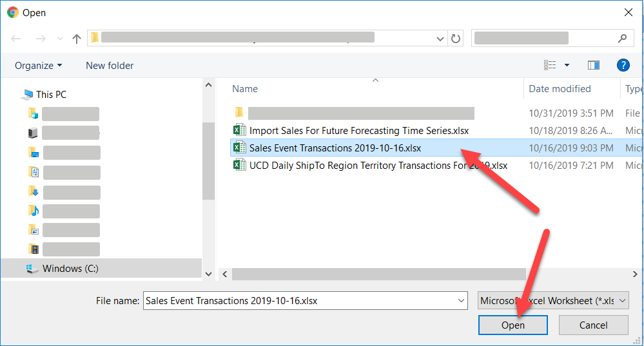Viewport: 644px width, 346px height.
Task: Click the search magnifier icon
Action: 622,39
